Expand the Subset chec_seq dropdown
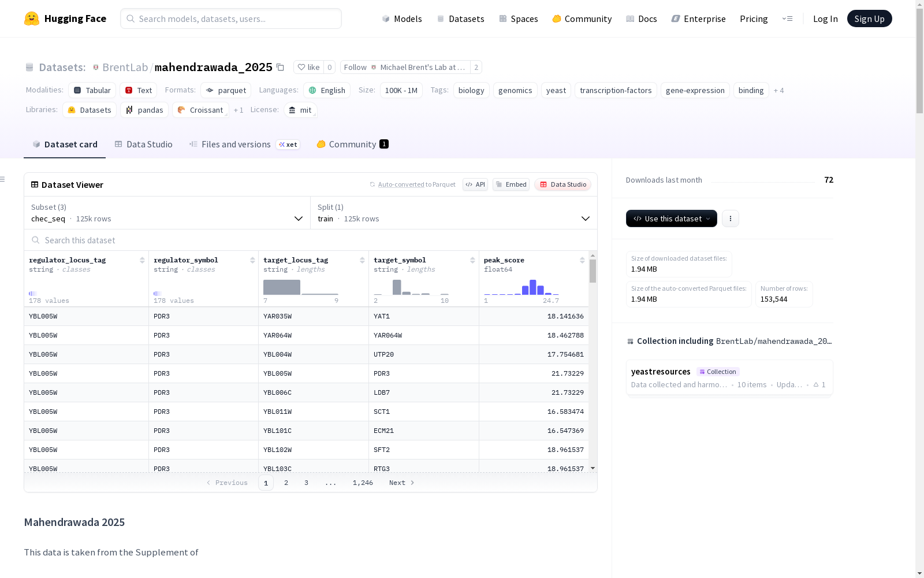 (167, 213)
